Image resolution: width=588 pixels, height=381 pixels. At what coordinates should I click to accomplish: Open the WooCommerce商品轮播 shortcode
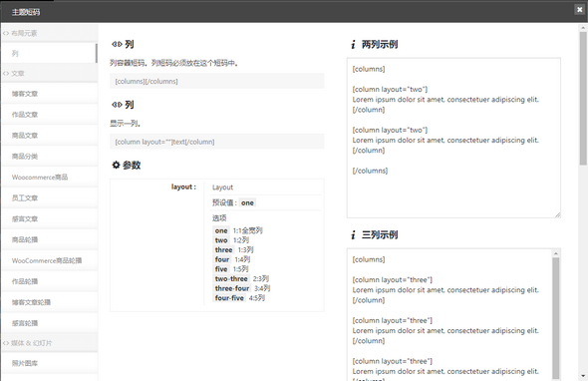click(50, 260)
